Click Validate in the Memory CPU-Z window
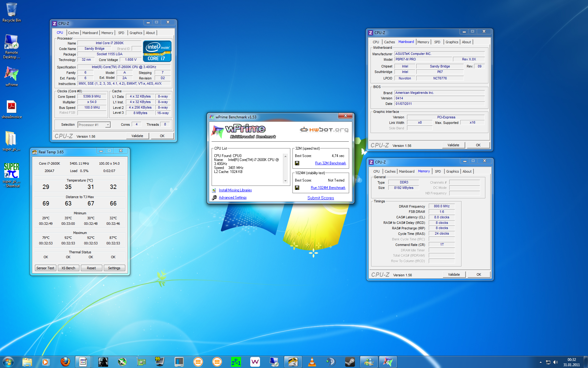588x368 pixels. click(x=454, y=274)
